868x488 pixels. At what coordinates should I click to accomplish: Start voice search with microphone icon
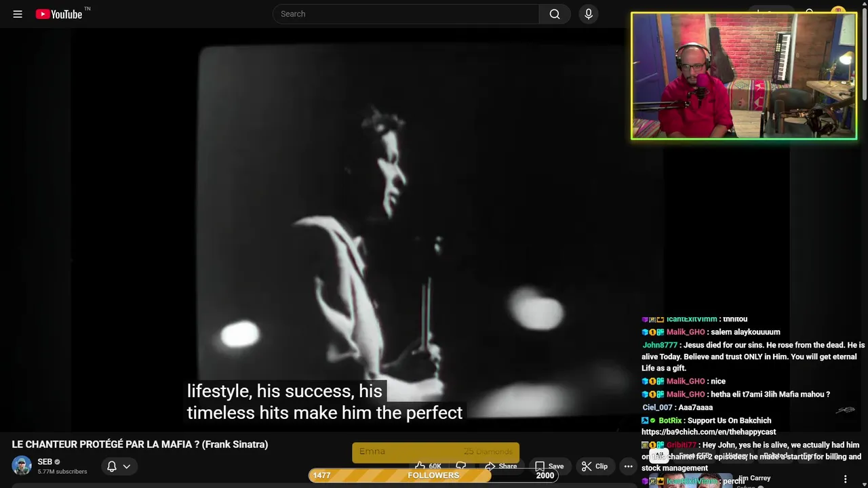(x=589, y=14)
